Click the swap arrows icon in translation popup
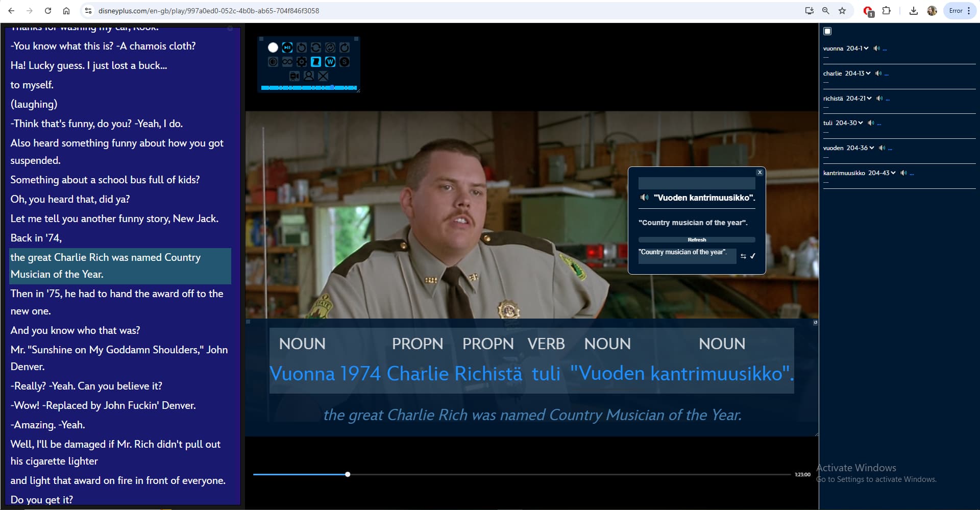The image size is (980, 510). click(x=743, y=256)
